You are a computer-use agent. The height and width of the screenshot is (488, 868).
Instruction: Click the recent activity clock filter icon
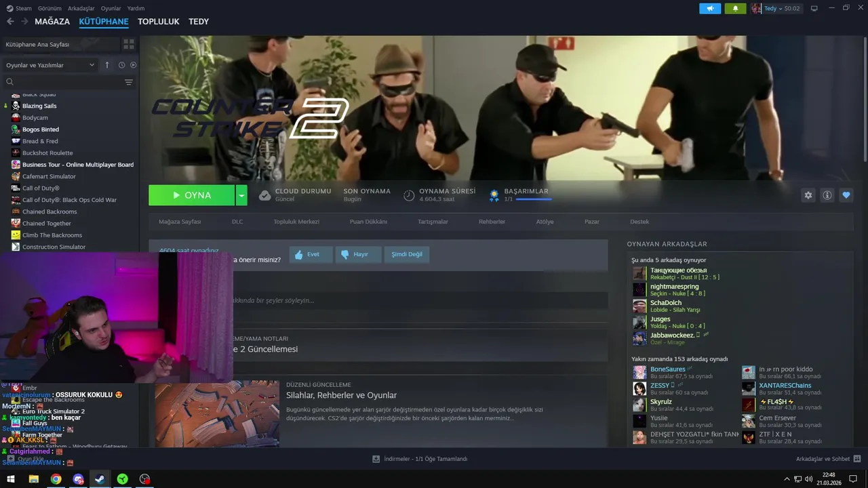[x=122, y=65]
